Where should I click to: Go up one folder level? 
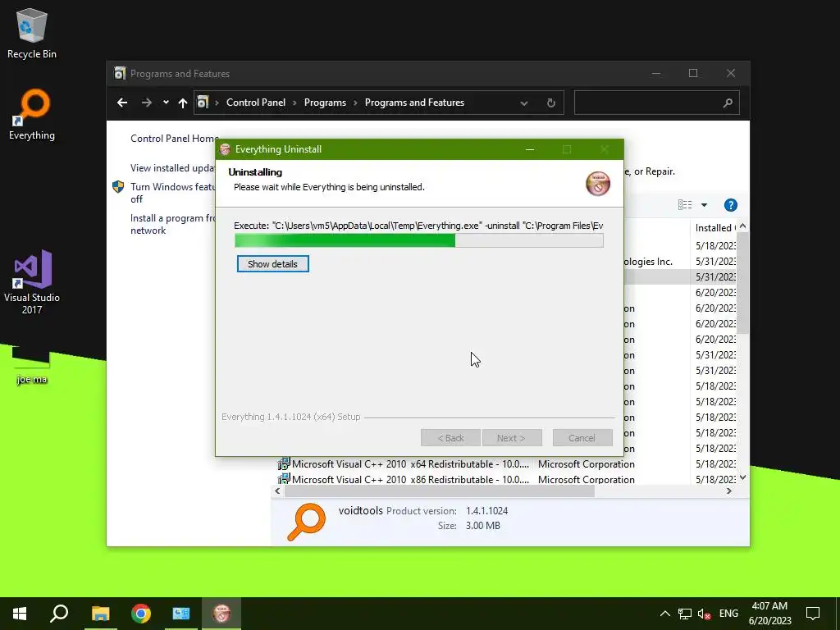183,103
